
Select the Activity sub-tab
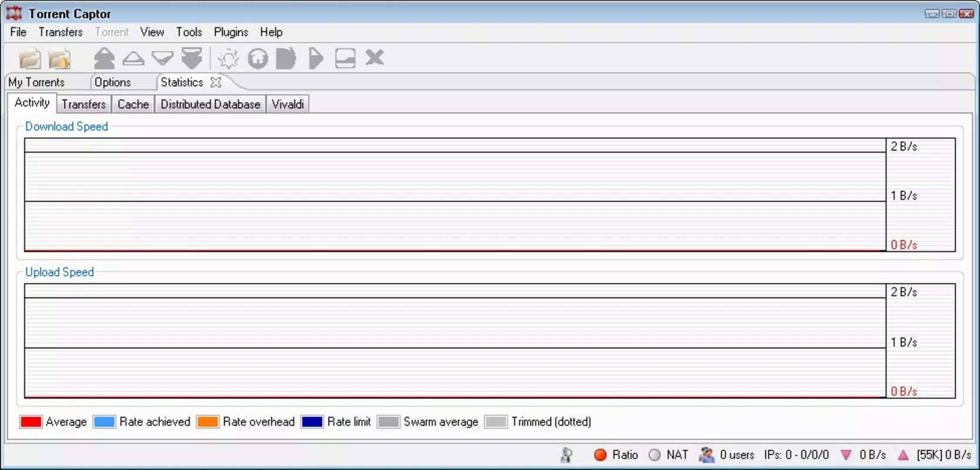(32, 103)
